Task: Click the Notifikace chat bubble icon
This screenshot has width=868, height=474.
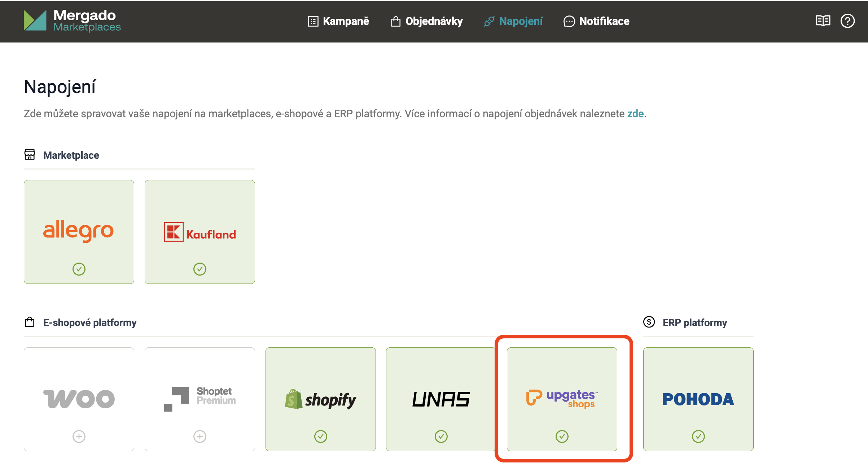Action: click(x=569, y=21)
